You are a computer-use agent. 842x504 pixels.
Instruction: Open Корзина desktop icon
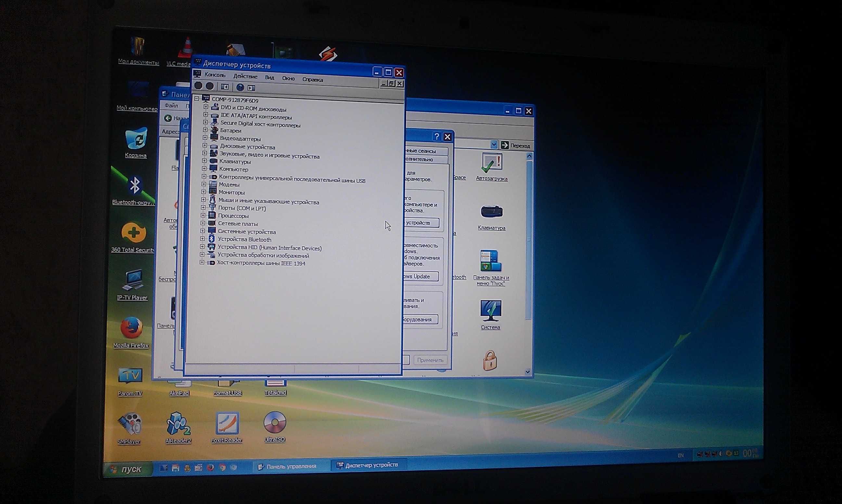[136, 143]
